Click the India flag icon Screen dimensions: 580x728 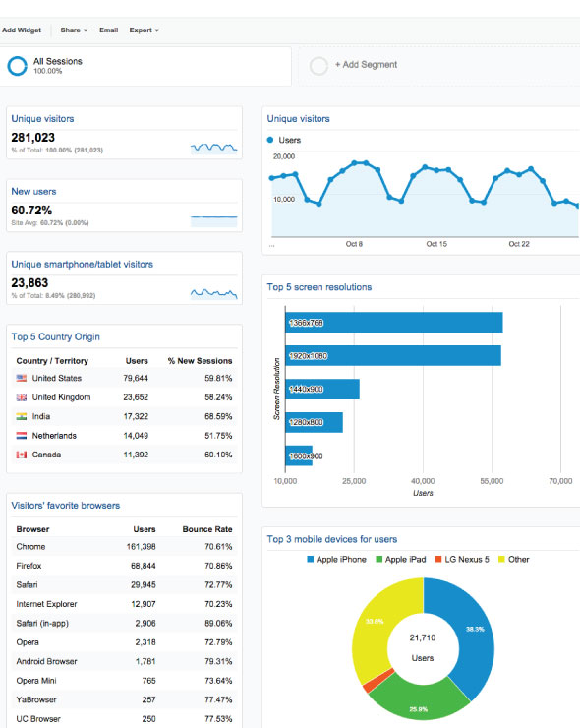click(22, 416)
